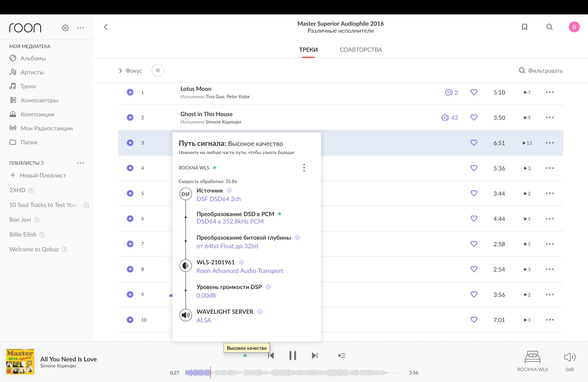Open Треки in the library sidebar
The width and height of the screenshot is (588, 382).
coord(22,86)
